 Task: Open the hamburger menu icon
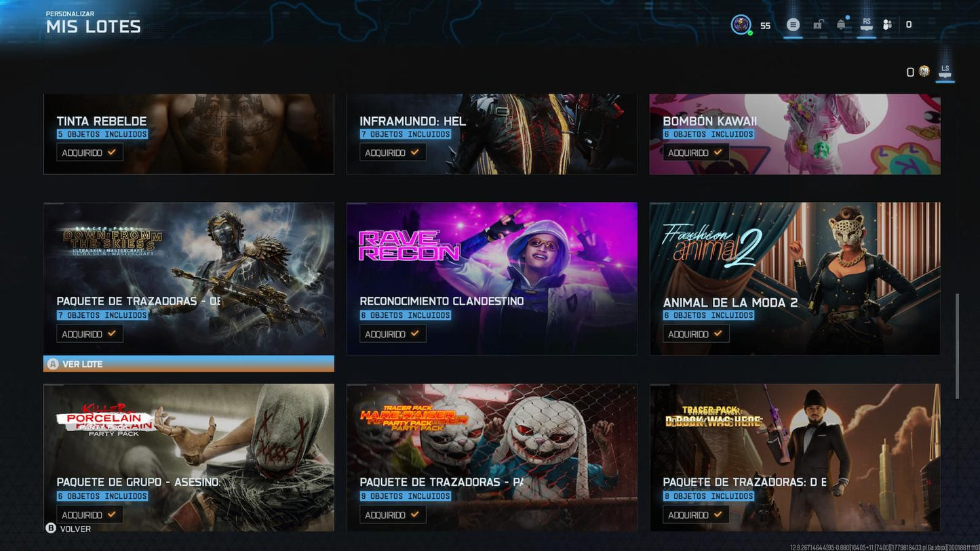tap(793, 24)
